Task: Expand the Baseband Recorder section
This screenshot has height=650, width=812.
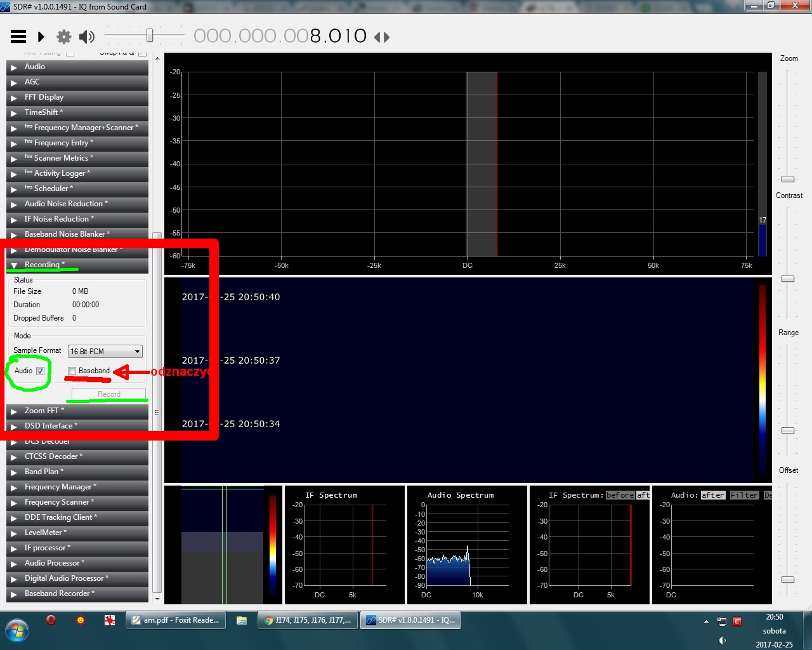Action: point(77,594)
